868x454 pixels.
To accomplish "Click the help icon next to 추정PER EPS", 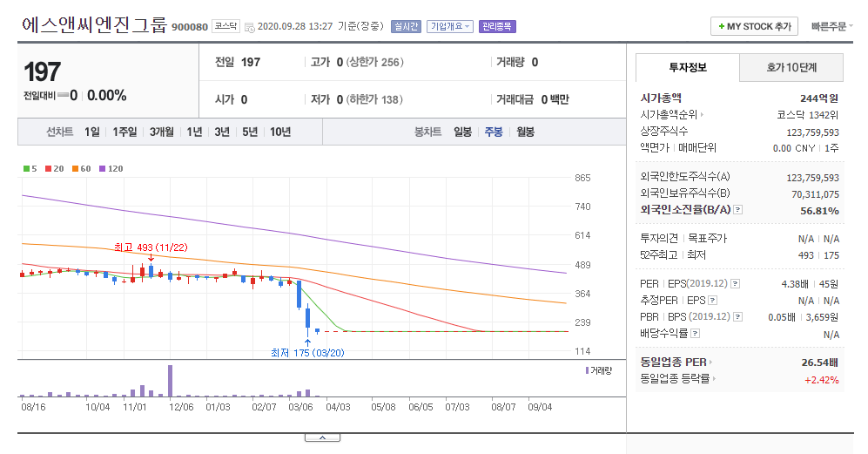I will click(713, 301).
